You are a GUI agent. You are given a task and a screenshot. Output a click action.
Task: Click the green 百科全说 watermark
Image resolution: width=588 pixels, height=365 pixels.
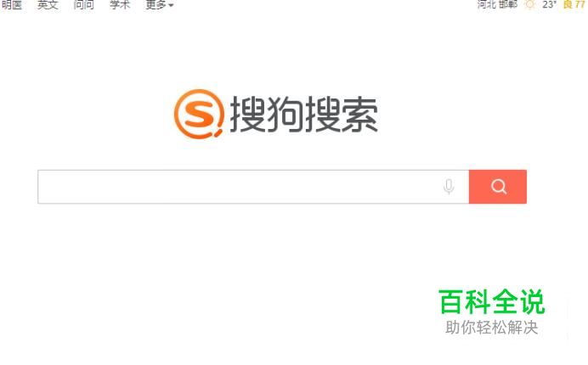[x=491, y=301]
